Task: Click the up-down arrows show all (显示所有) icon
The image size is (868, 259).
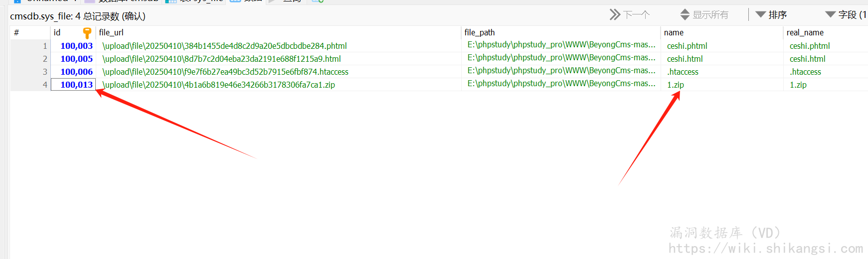Action: coord(685,15)
